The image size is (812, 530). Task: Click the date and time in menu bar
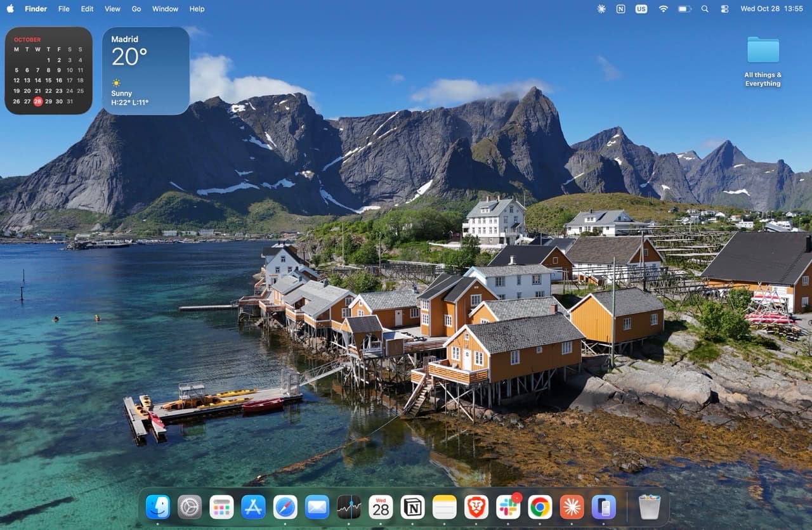[771, 9]
